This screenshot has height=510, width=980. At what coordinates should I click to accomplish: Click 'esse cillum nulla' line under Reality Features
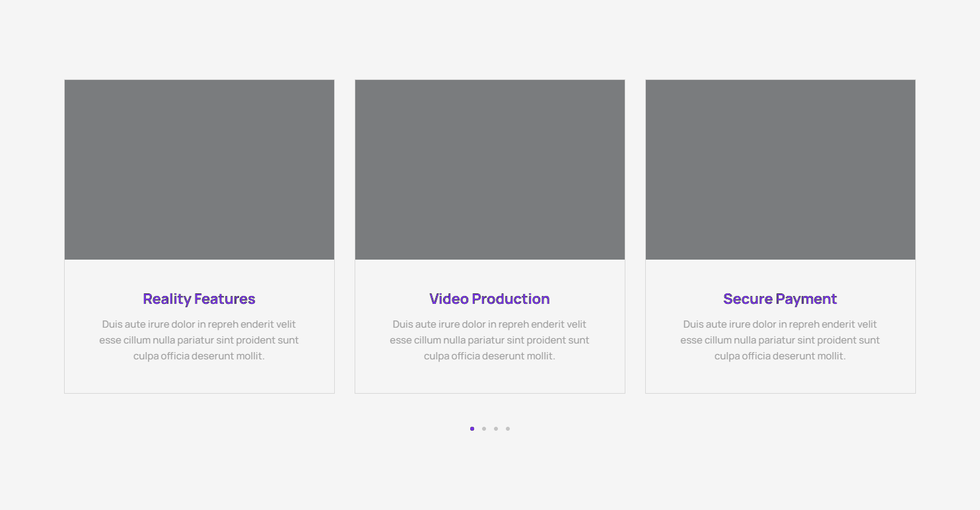click(199, 340)
